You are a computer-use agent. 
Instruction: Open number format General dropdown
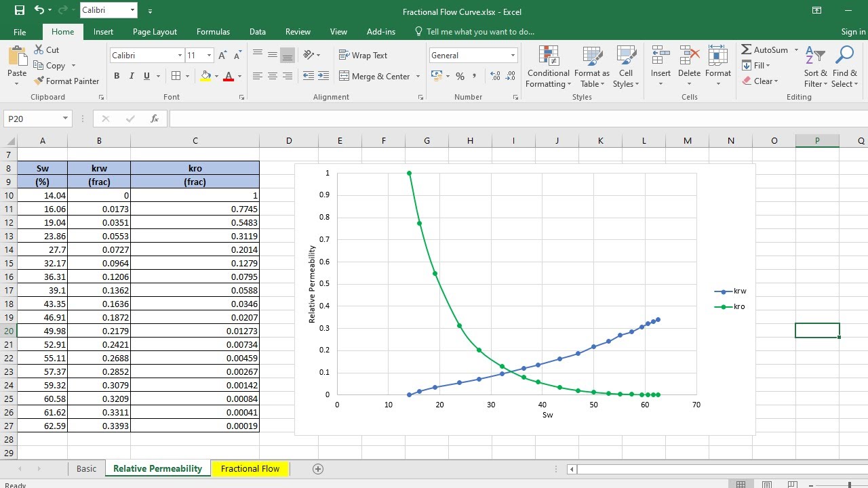point(513,56)
